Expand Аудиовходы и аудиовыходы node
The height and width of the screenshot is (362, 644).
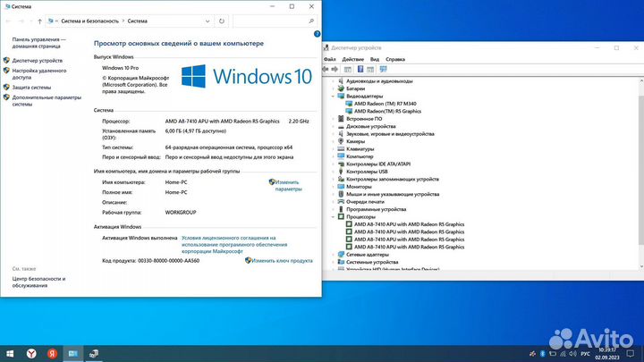(x=333, y=81)
